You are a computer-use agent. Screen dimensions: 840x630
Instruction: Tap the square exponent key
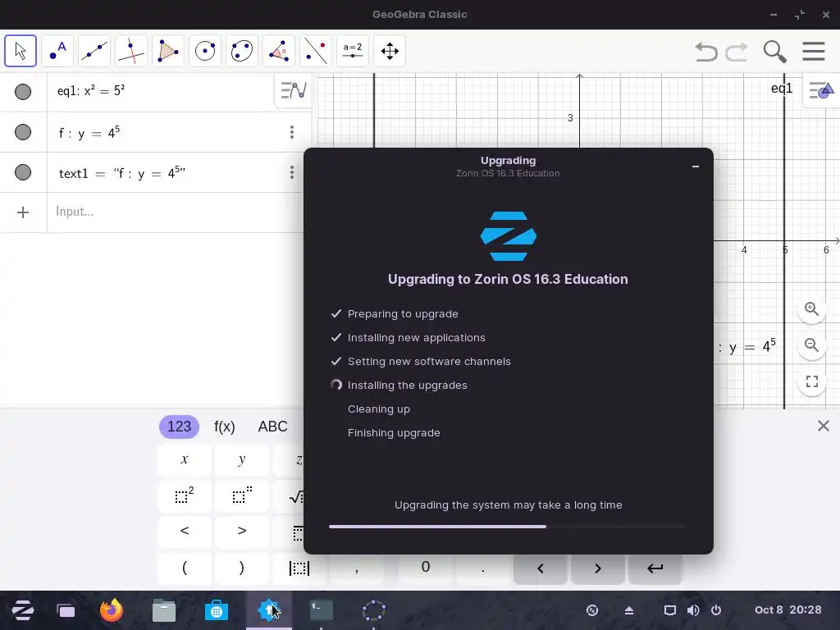click(x=185, y=495)
